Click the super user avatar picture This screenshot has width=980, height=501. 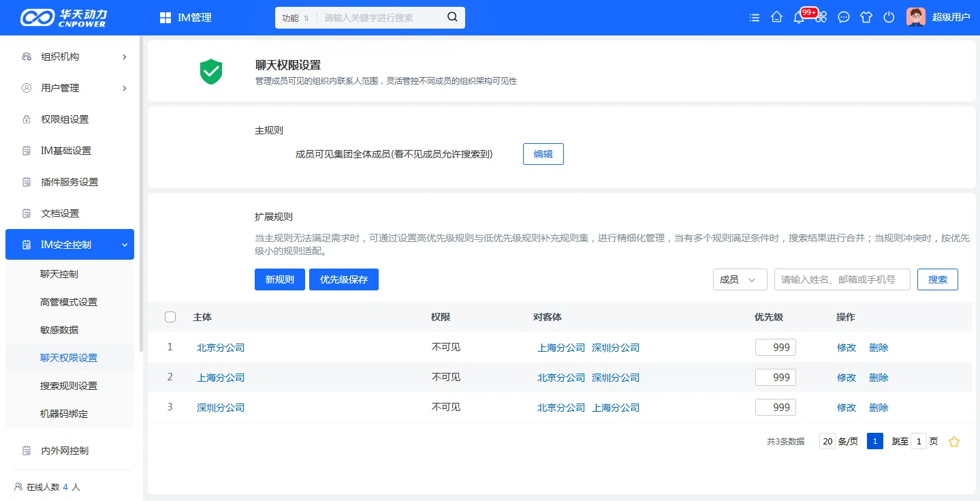916,17
